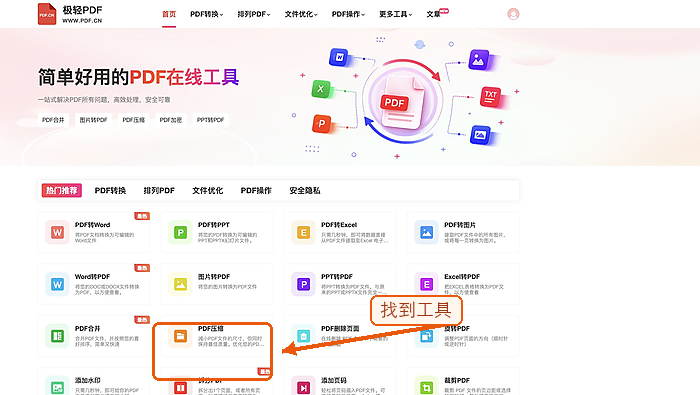Switch to the 排列PDF category tab
Image resolution: width=700 pixels, height=395 pixels.
[159, 191]
